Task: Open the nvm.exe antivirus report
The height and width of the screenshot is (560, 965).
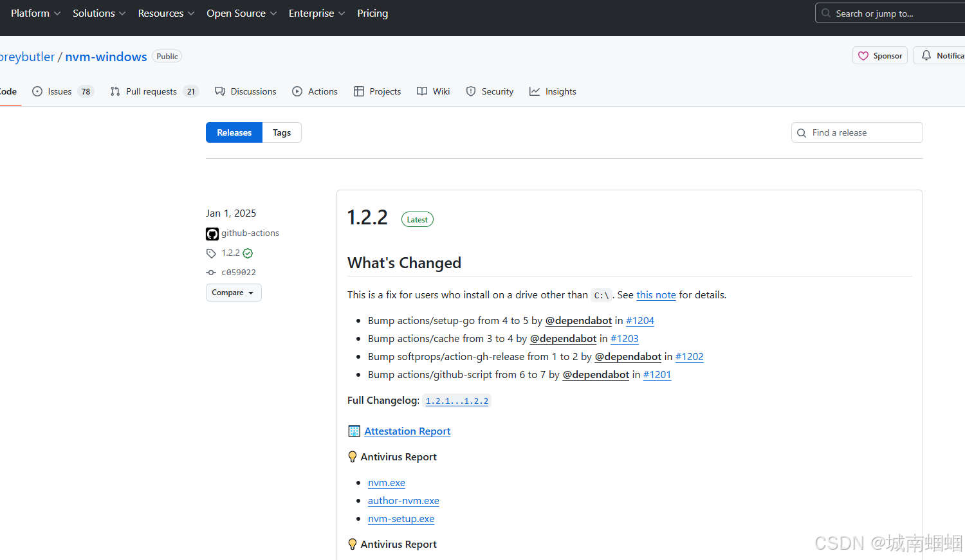Action: [x=387, y=483]
